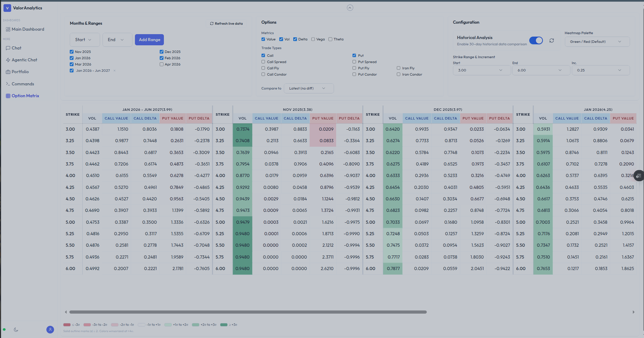Viewport: 644px width, 338px height.
Task: Click Refresh live data
Action: coord(227,23)
